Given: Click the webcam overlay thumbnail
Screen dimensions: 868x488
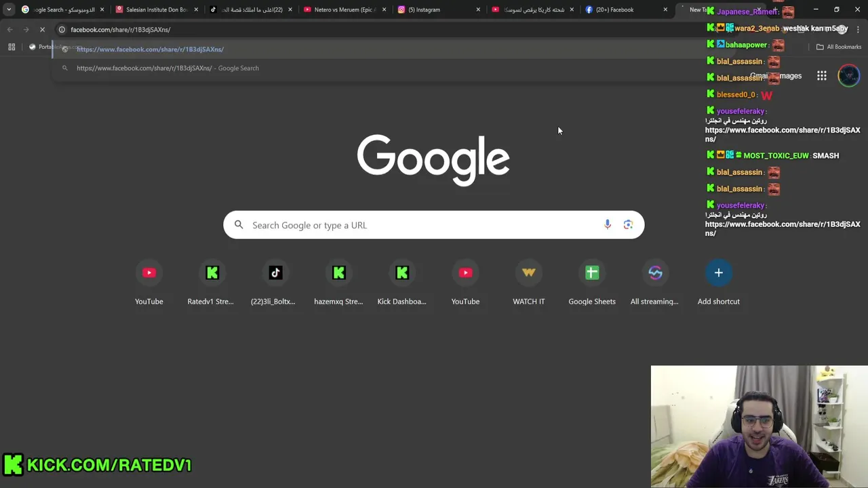Looking at the screenshot, I should (x=759, y=427).
